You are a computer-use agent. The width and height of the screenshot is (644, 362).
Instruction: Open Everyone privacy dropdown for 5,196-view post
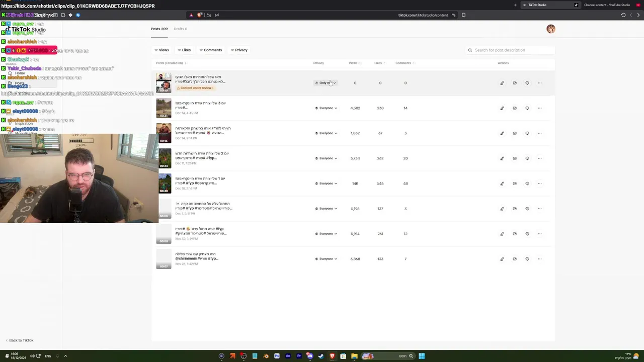point(326,209)
